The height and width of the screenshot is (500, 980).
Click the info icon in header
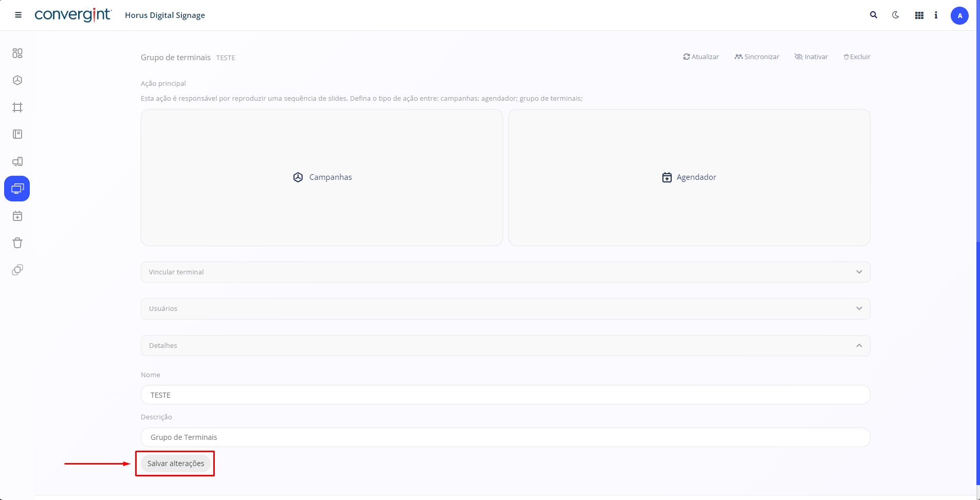pyautogui.click(x=936, y=15)
